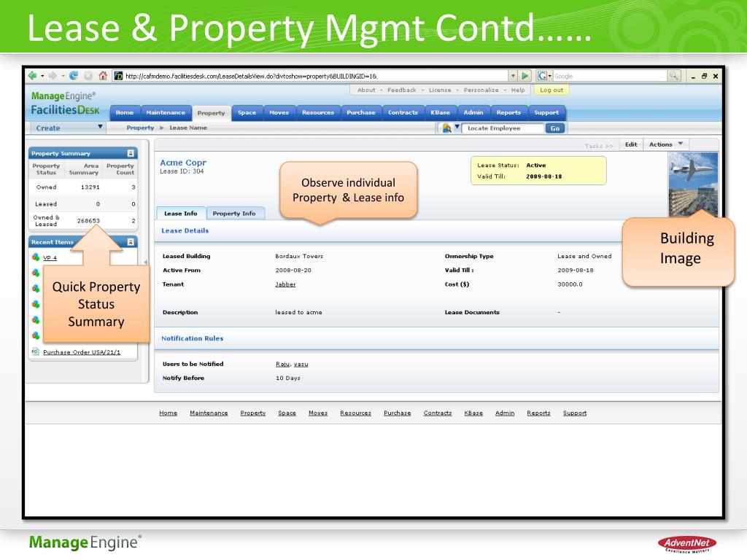
Task: Open the KBase tab
Action: pos(440,113)
